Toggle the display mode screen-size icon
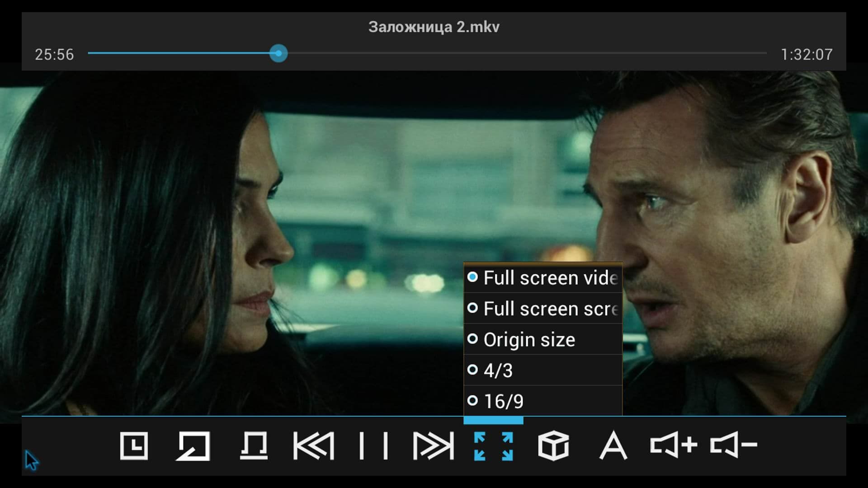This screenshot has width=868, height=488. [x=493, y=446]
